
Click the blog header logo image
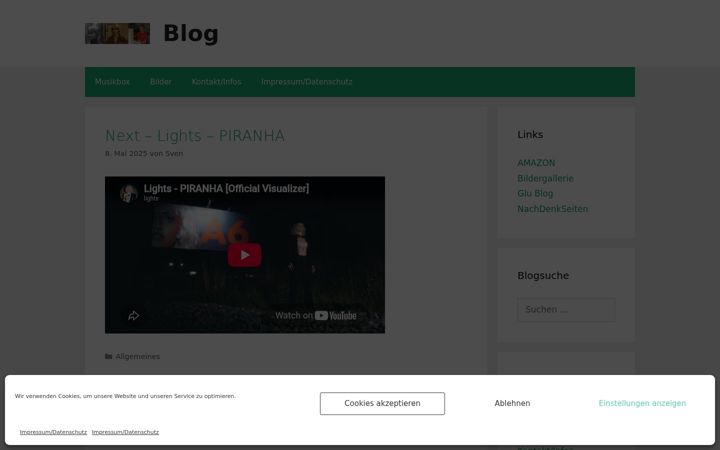point(117,34)
